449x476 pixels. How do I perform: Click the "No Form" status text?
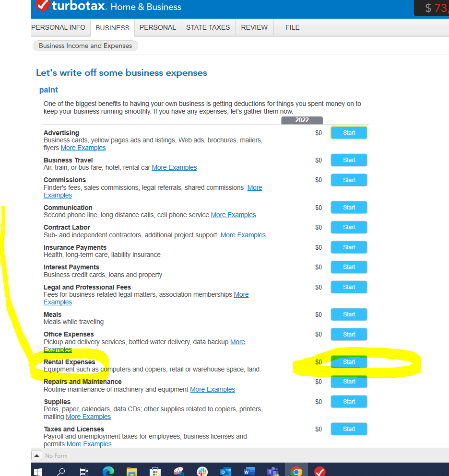56,456
